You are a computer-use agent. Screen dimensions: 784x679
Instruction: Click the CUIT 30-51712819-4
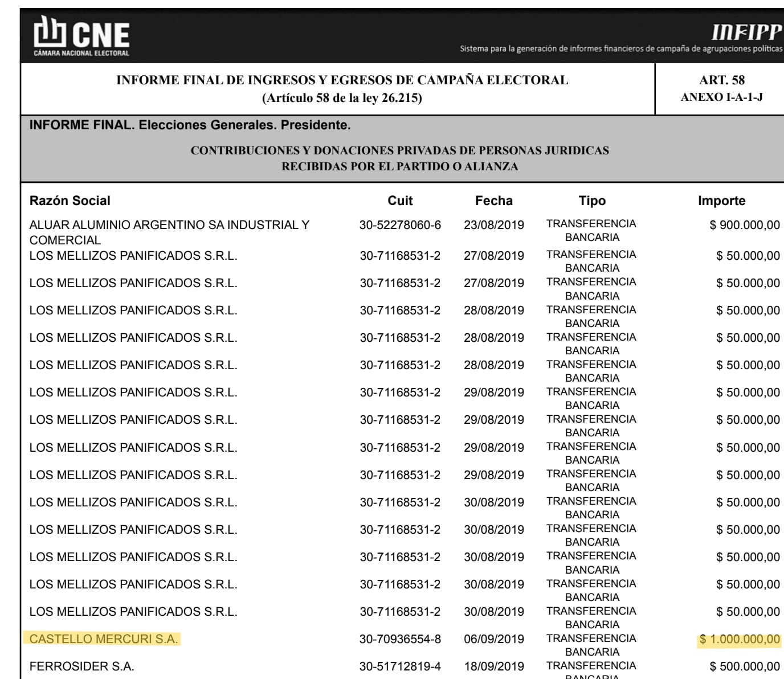[400, 666]
